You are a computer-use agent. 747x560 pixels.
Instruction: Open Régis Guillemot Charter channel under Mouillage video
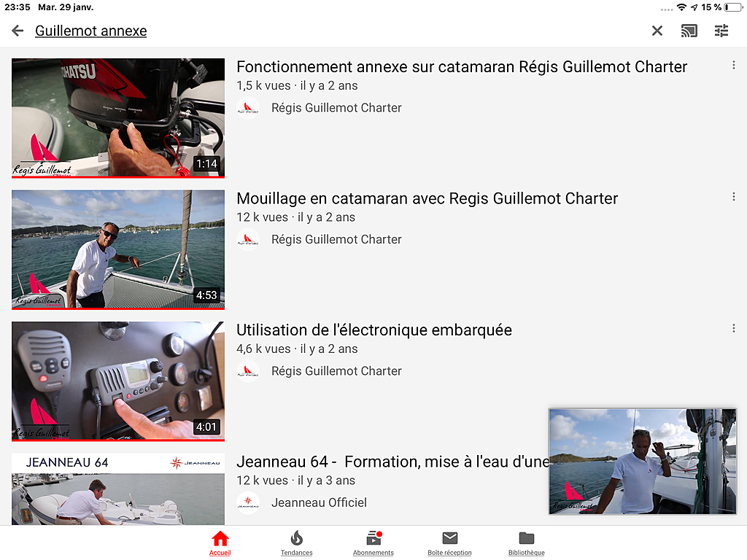pyautogui.click(x=336, y=239)
